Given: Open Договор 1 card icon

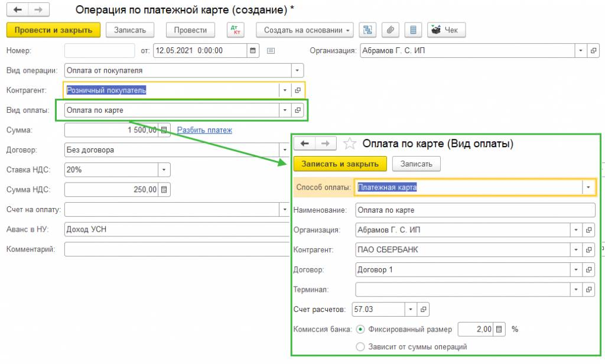Looking at the screenshot, I should click(588, 270).
